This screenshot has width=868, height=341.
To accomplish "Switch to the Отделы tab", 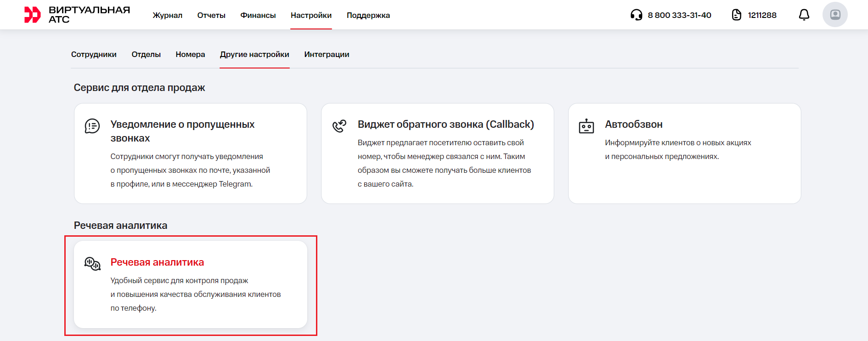I will 146,54.
